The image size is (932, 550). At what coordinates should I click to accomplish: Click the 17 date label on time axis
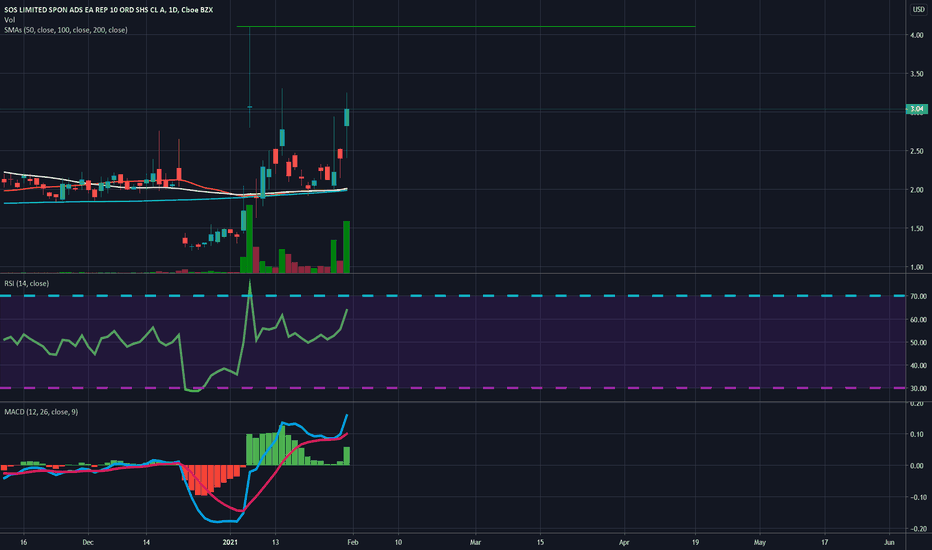pos(824,542)
